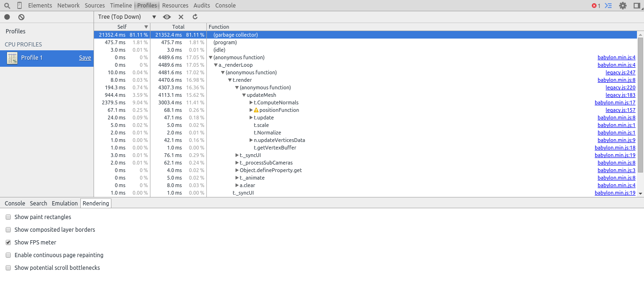
Task: Select the (program) row
Action: pos(365,42)
